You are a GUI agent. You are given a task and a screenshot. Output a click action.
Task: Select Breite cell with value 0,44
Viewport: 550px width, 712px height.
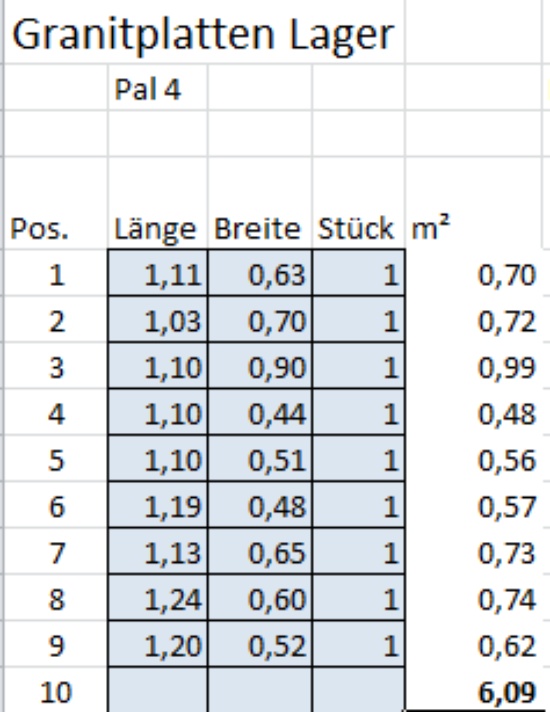(259, 412)
